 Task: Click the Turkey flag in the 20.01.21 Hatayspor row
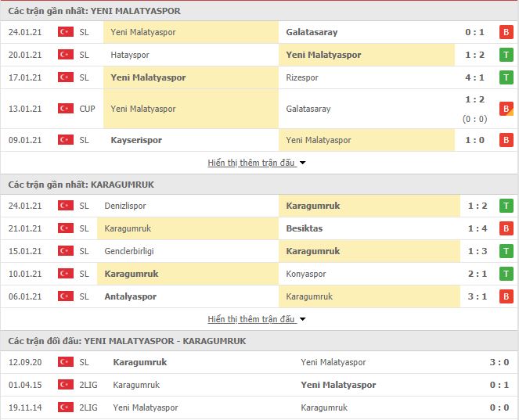[66, 55]
